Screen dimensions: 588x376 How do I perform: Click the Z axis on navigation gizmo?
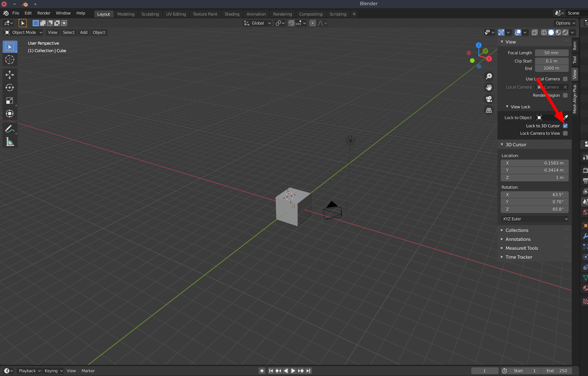[x=479, y=45]
